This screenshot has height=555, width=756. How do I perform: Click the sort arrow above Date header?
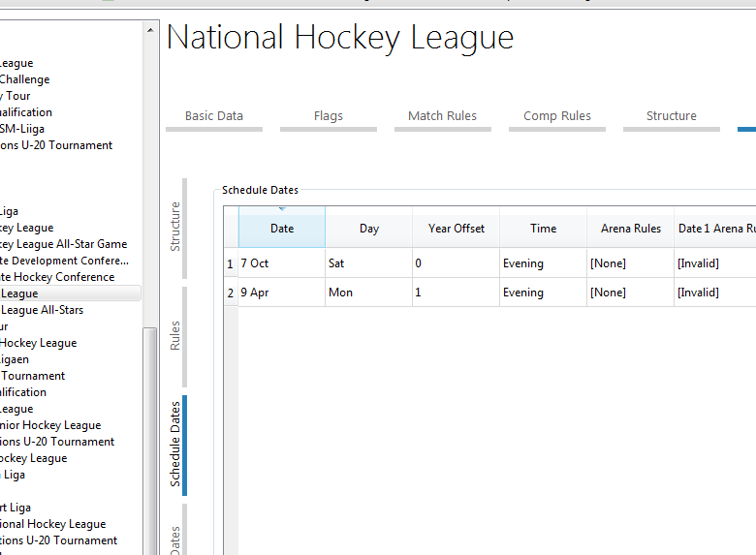(x=282, y=209)
